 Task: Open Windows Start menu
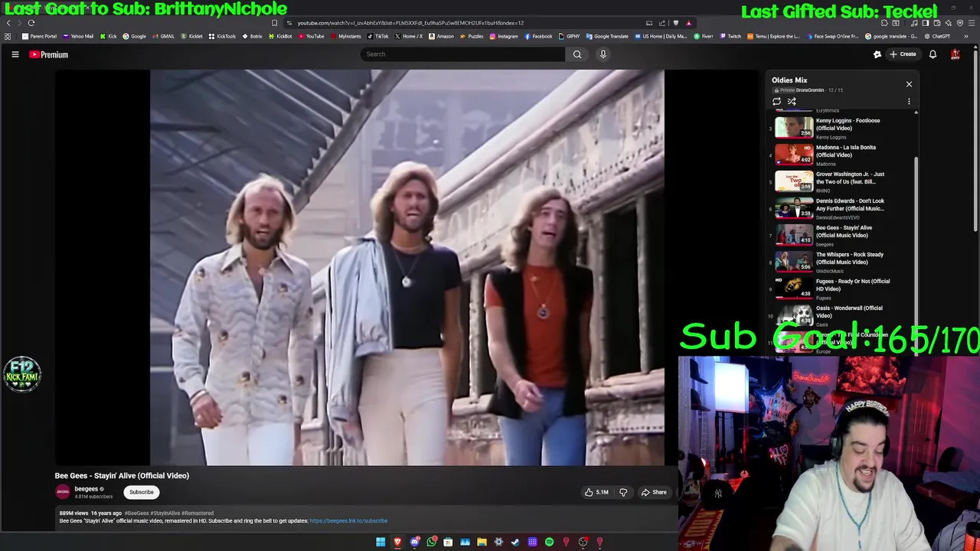(x=381, y=543)
